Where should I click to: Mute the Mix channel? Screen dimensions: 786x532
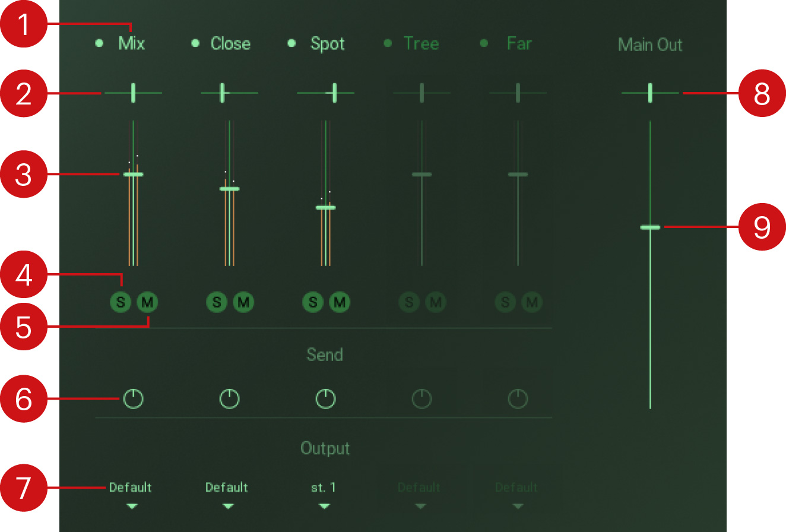click(x=147, y=302)
